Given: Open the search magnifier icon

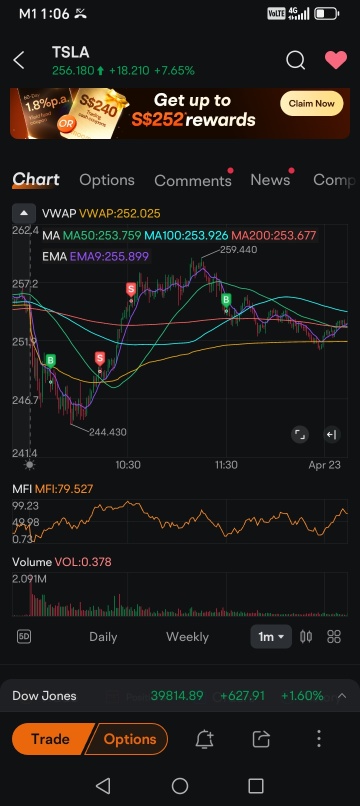Looking at the screenshot, I should (295, 60).
